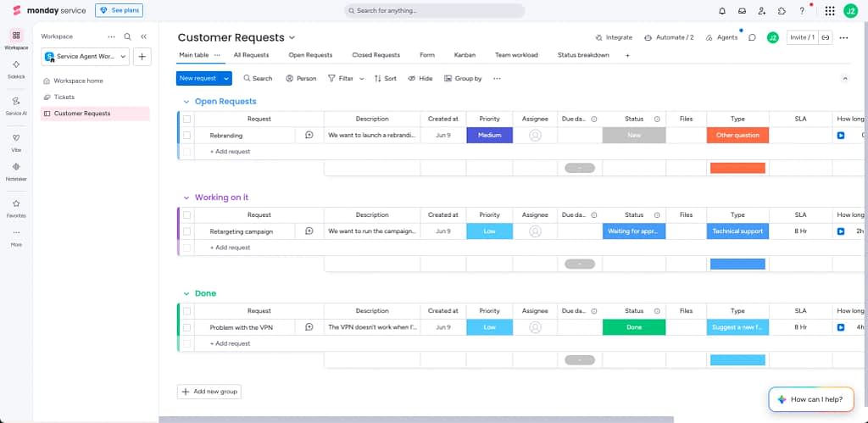This screenshot has height=423, width=868.
Task: Select all items in Done group
Action: click(187, 311)
